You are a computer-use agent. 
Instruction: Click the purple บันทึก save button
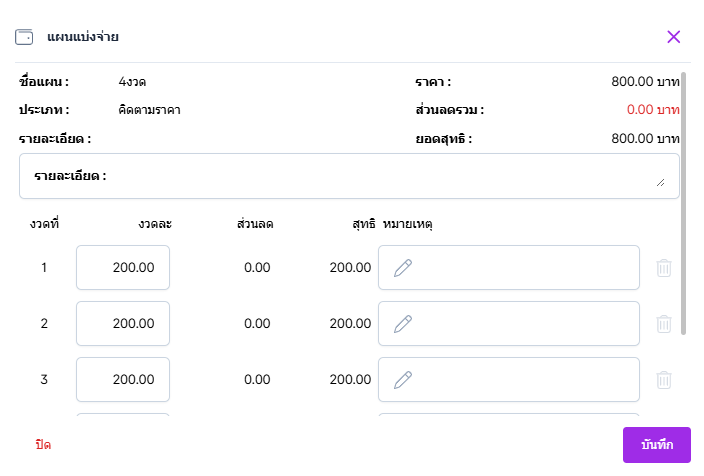656,445
